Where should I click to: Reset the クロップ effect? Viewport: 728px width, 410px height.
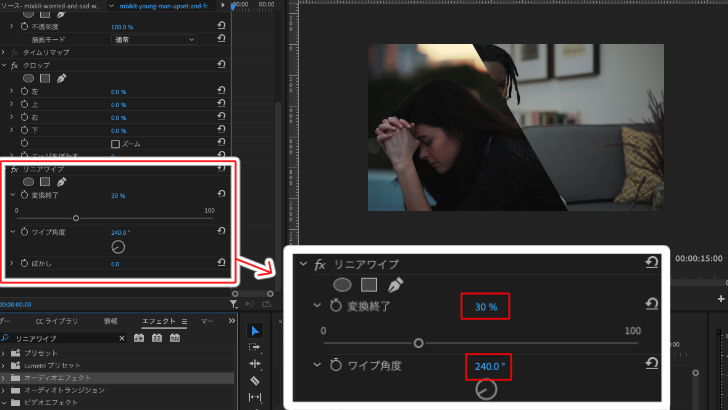click(x=221, y=64)
